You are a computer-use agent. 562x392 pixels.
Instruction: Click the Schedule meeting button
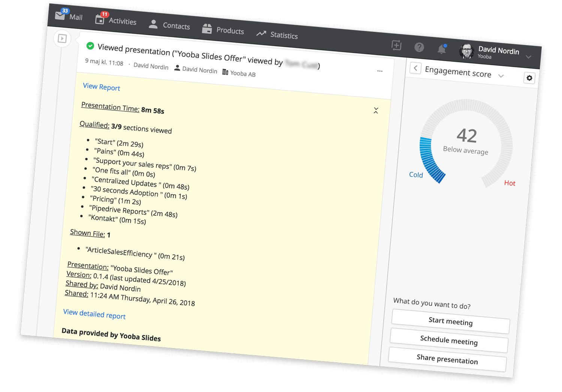point(449,341)
